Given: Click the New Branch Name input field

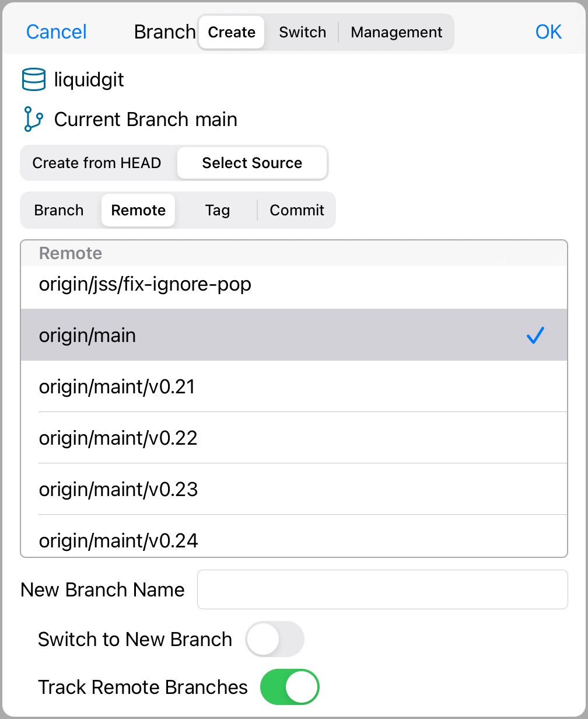Looking at the screenshot, I should click(x=382, y=589).
